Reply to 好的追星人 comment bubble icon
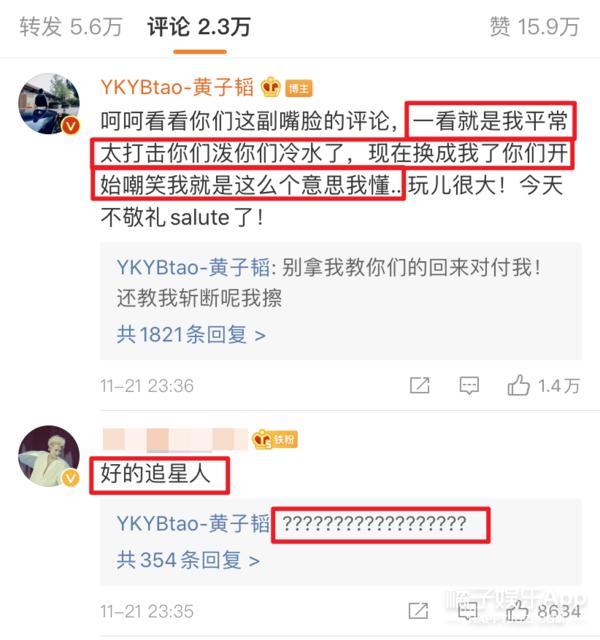 (468, 611)
